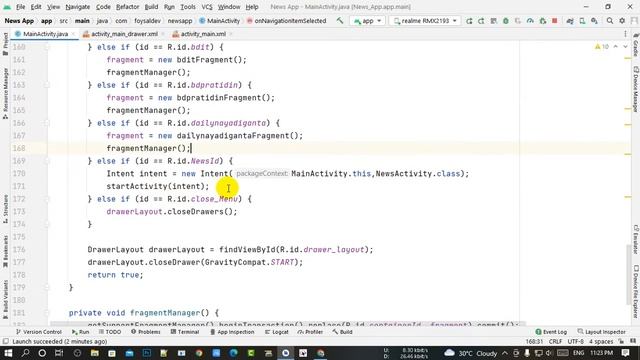Viewport: 640px width, 360px height.
Task: Collapse the fold marker at line 169
Action: point(47,161)
